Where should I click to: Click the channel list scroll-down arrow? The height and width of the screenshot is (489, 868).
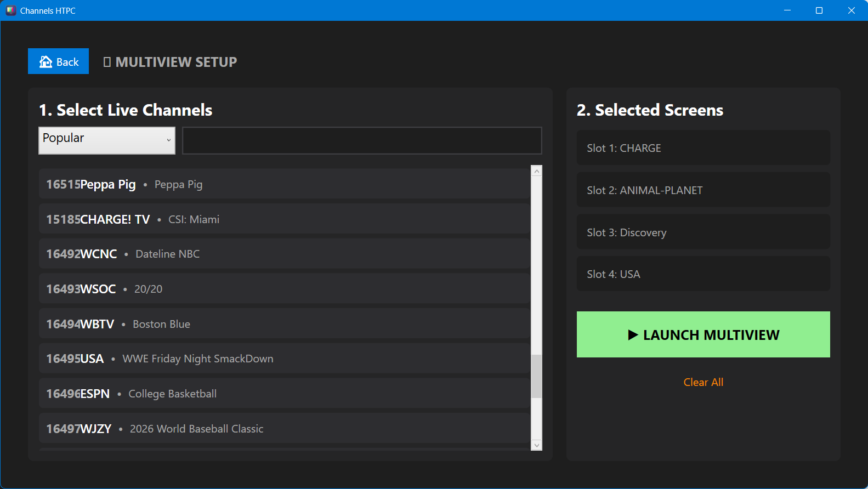[537, 445]
